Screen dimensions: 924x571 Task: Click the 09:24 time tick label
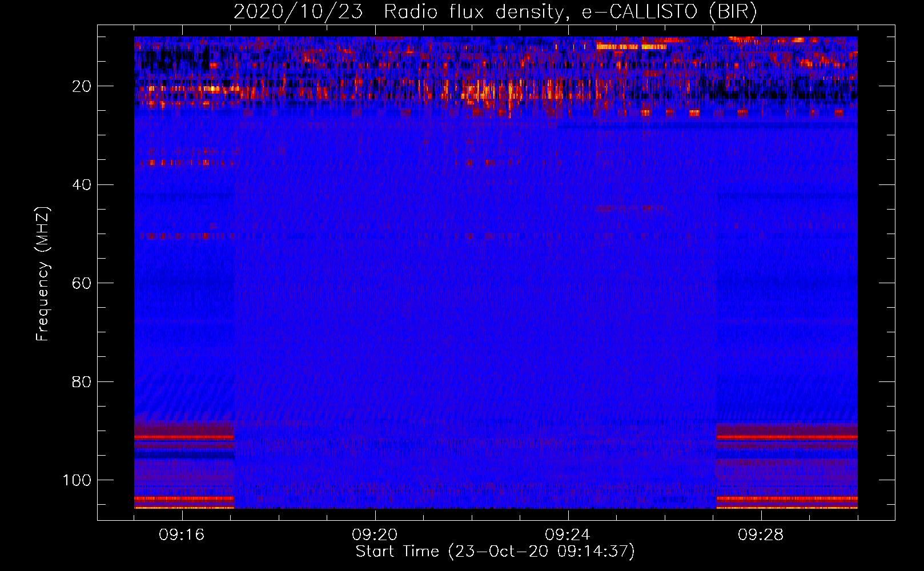click(568, 535)
